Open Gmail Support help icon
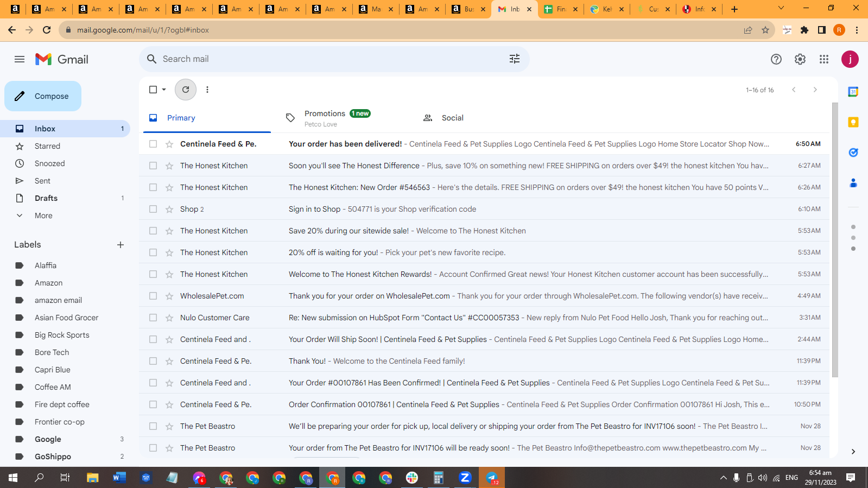868x488 pixels. (776, 59)
